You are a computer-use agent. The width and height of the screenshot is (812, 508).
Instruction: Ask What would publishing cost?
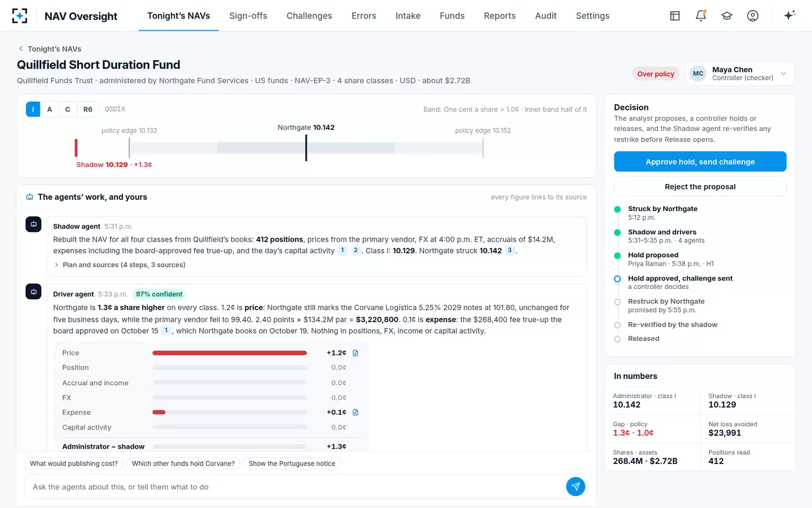(x=74, y=463)
